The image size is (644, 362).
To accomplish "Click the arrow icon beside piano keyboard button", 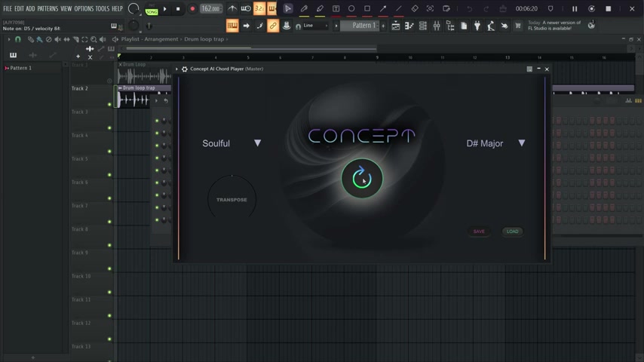I will 246,26.
